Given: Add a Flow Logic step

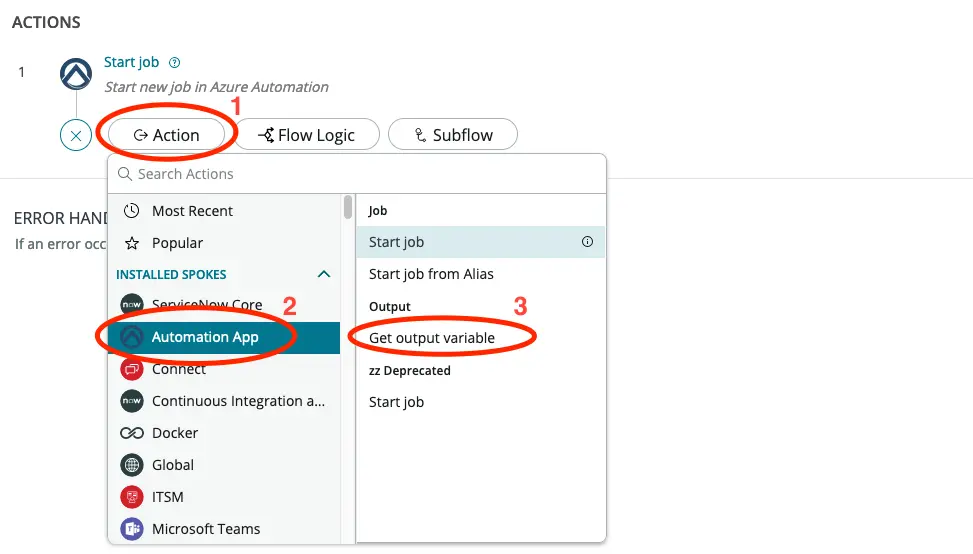Looking at the screenshot, I should click(x=306, y=135).
